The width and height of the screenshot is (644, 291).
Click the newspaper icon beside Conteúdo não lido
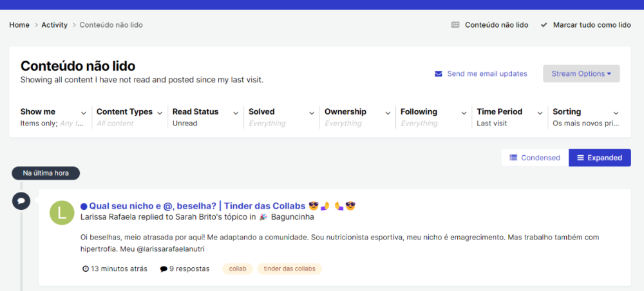pos(455,25)
